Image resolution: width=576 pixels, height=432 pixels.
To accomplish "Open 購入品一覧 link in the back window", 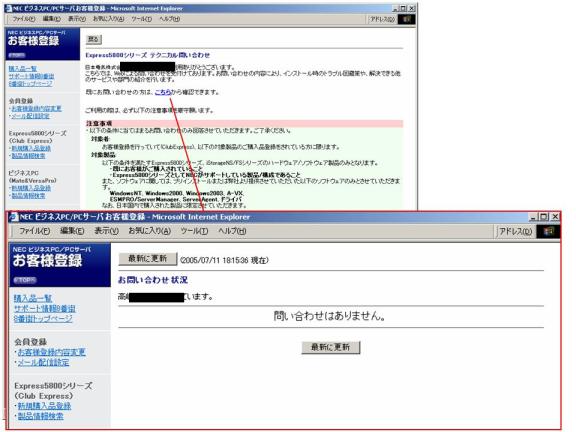I will click(22, 68).
